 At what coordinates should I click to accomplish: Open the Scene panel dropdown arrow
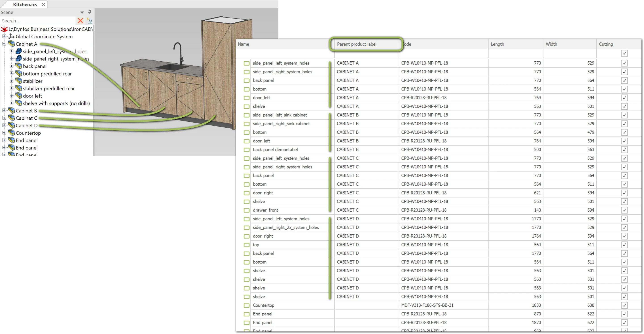[82, 12]
